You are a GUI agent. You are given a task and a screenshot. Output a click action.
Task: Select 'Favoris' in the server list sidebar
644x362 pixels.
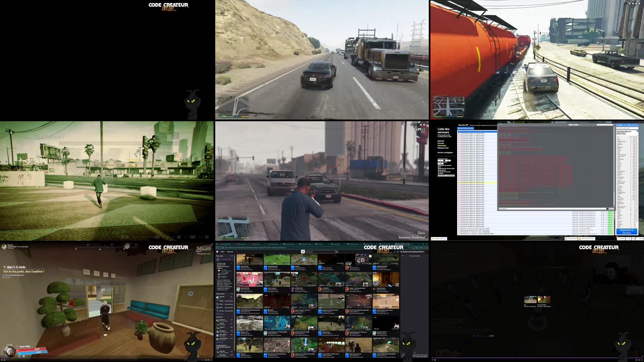pos(441,143)
